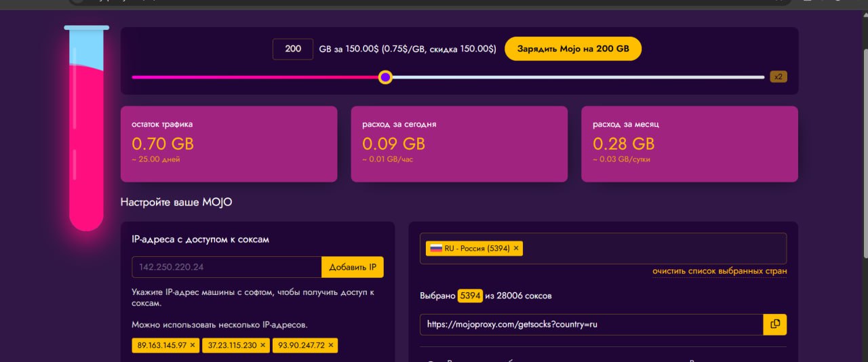The width and height of the screenshot is (868, 362).
Task: Click очистить список выбранных стран link
Action: point(719,271)
